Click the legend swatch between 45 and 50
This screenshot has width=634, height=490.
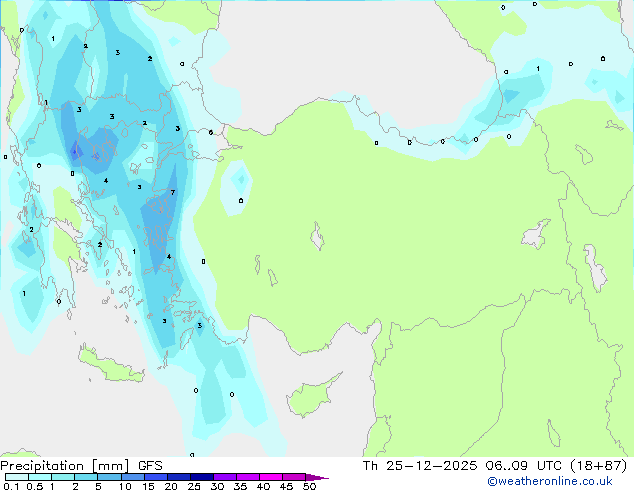click(x=294, y=477)
